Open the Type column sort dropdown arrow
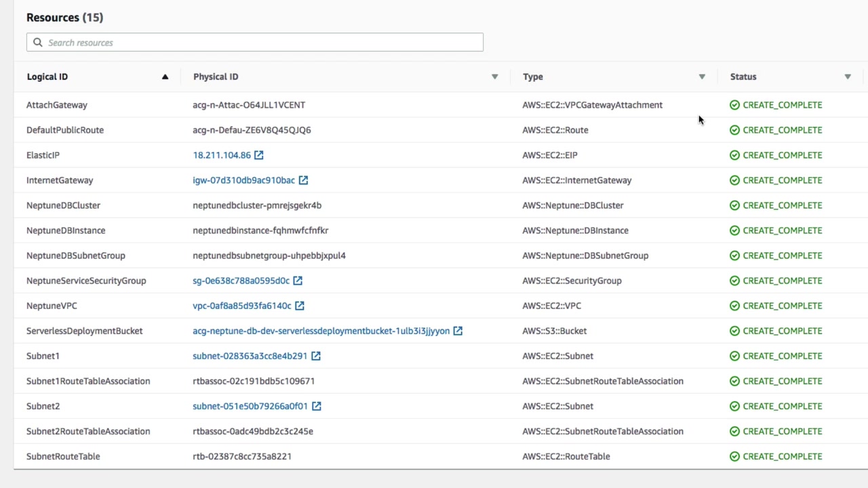This screenshot has width=868, height=488. (702, 77)
